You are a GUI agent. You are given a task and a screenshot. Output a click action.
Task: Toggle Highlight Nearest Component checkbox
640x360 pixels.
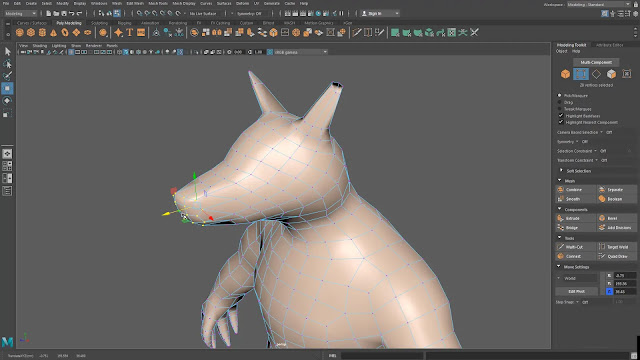click(561, 122)
